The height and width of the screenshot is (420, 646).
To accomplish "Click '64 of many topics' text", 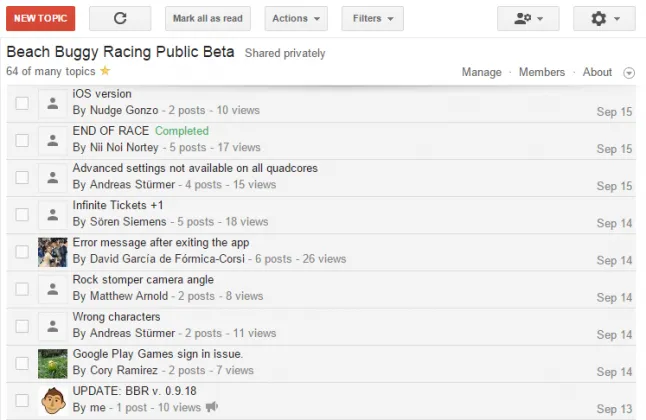I will click(x=51, y=71).
